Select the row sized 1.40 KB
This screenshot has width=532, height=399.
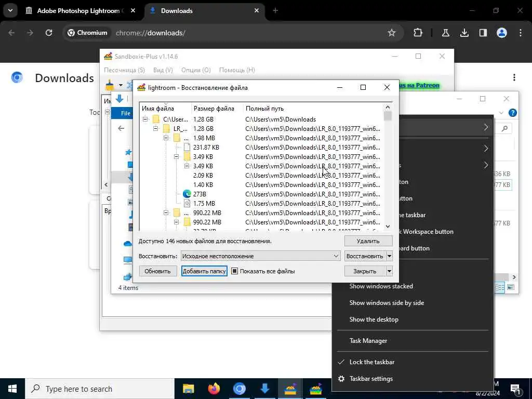tap(261, 185)
